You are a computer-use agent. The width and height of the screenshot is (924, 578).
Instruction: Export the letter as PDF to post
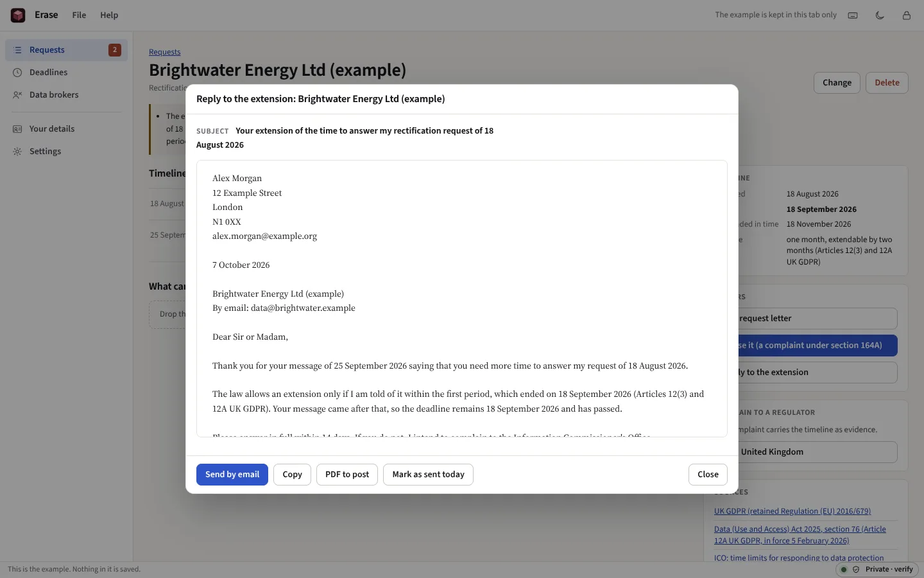(347, 475)
